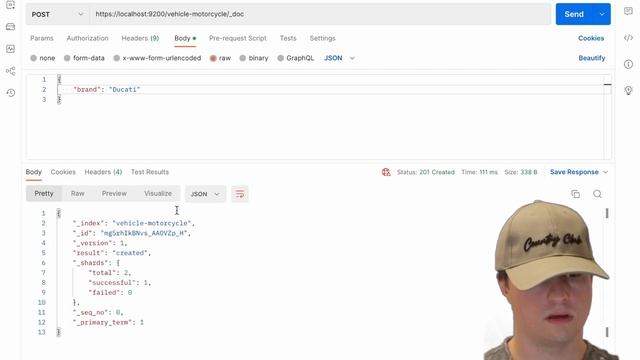
Task: Select the Preview response view
Action: (x=114, y=193)
